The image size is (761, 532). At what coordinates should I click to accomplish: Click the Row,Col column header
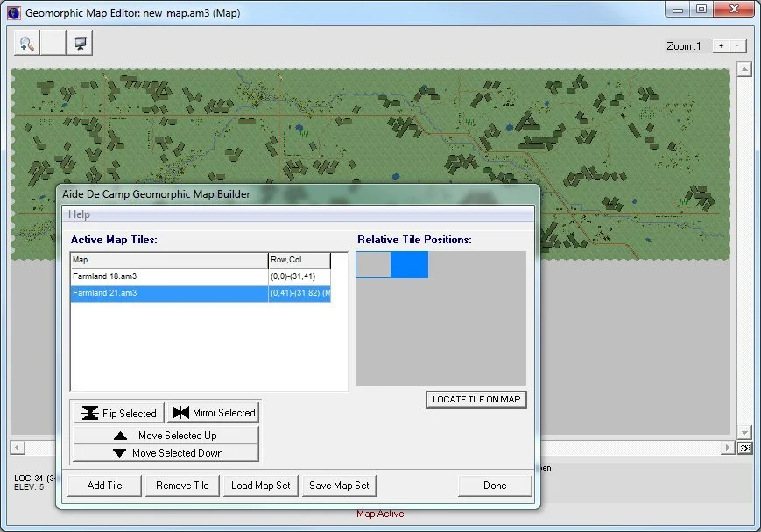click(299, 260)
